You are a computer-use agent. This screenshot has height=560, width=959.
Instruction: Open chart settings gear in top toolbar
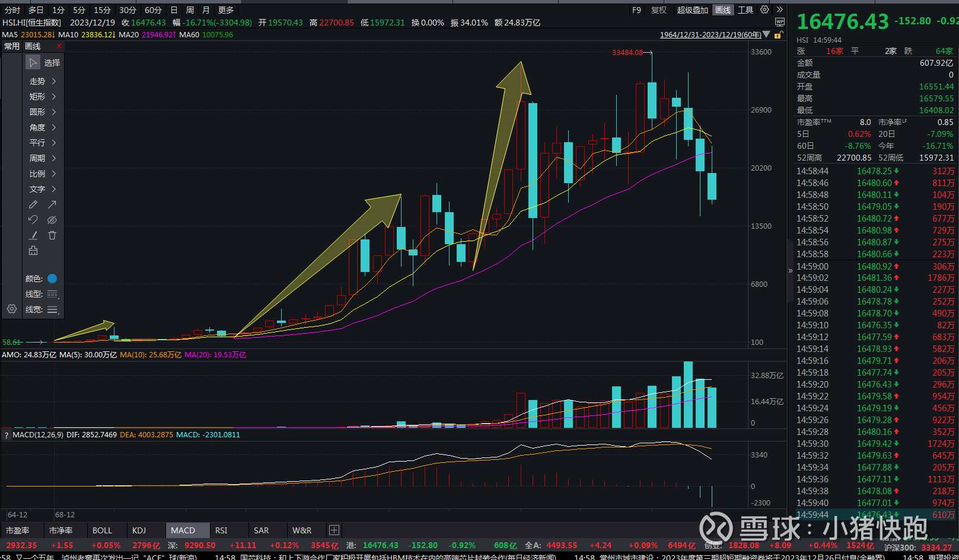click(765, 9)
